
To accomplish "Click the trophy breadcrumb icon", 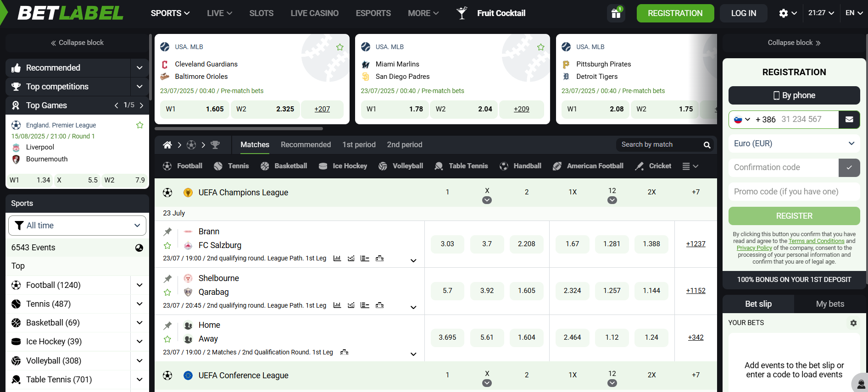I will pos(215,145).
